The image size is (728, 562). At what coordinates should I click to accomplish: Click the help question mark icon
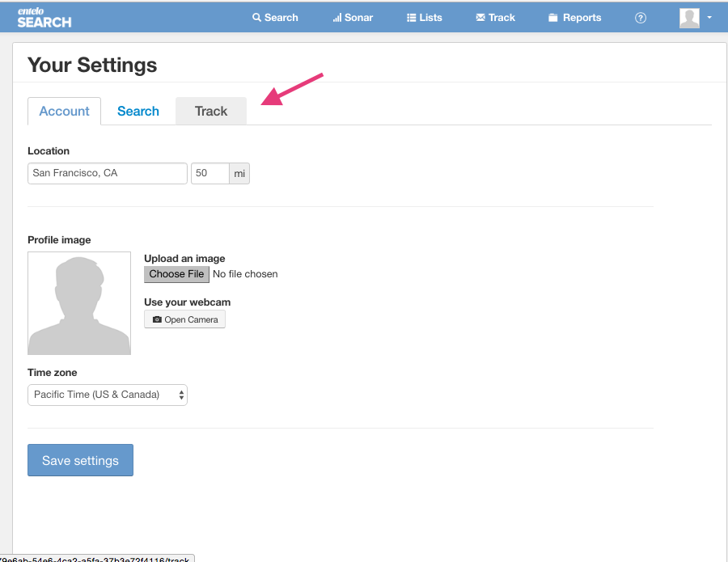641,18
